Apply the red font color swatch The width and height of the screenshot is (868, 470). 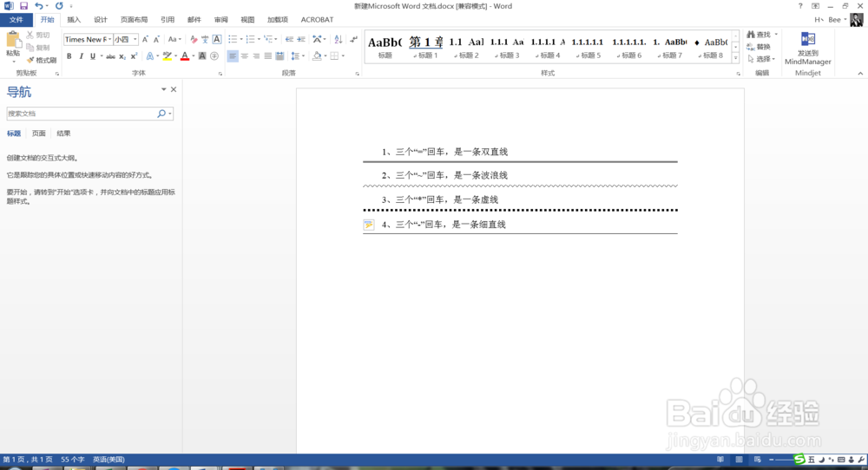(185, 55)
